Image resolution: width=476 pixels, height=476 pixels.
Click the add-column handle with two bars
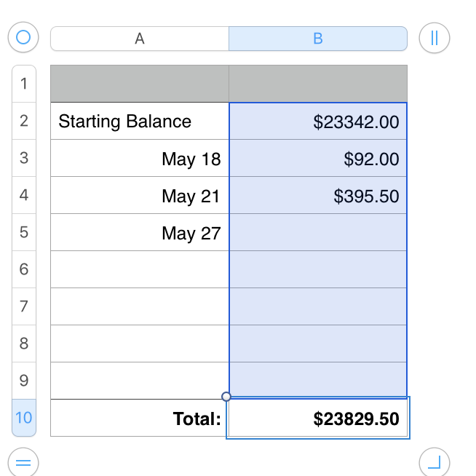[x=435, y=38]
